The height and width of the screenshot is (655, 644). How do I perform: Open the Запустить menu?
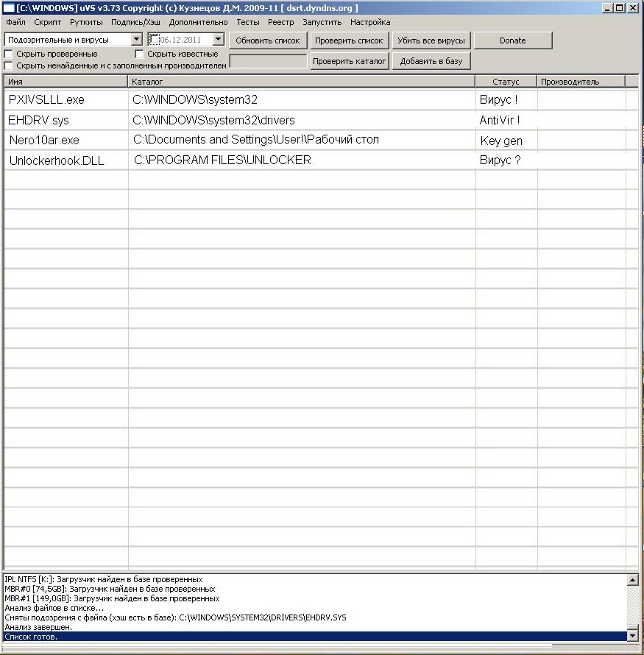coord(322,22)
